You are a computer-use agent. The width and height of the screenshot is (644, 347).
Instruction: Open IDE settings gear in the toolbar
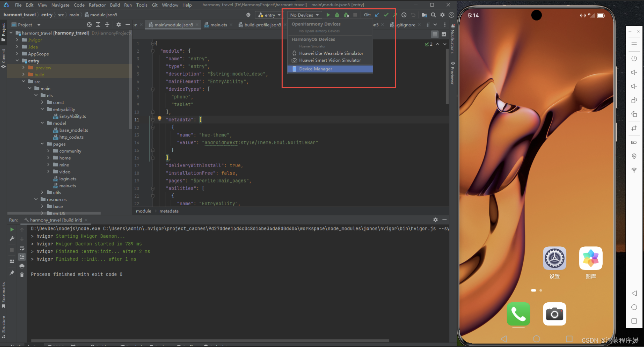(x=442, y=15)
